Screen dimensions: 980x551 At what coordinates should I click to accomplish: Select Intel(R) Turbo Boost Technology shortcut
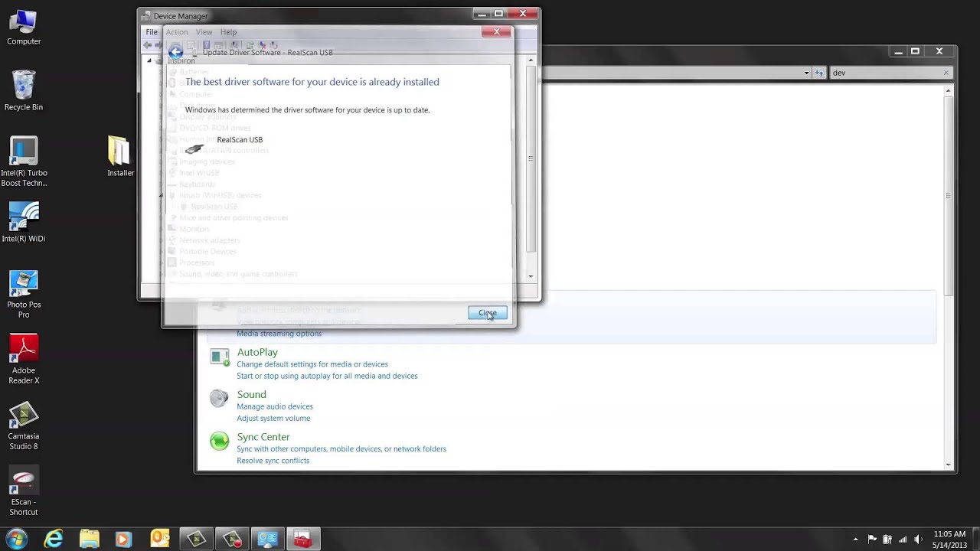pyautogui.click(x=24, y=162)
